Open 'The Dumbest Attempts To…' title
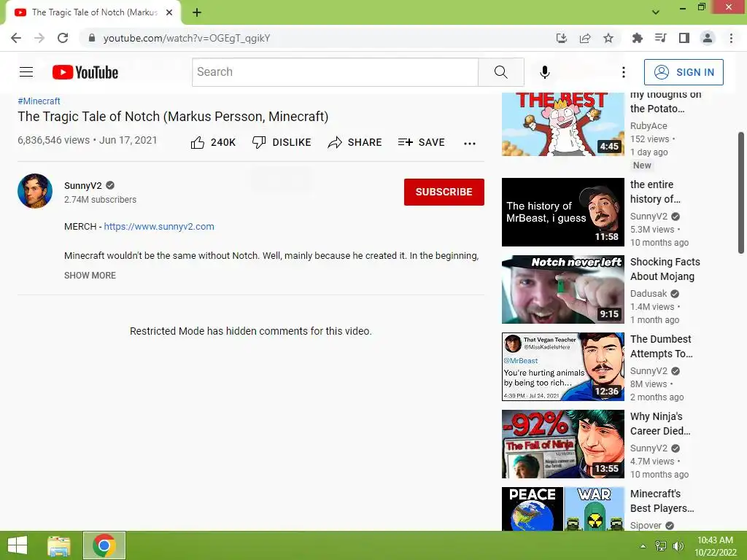Viewport: 747px width, 560px height. click(x=661, y=346)
